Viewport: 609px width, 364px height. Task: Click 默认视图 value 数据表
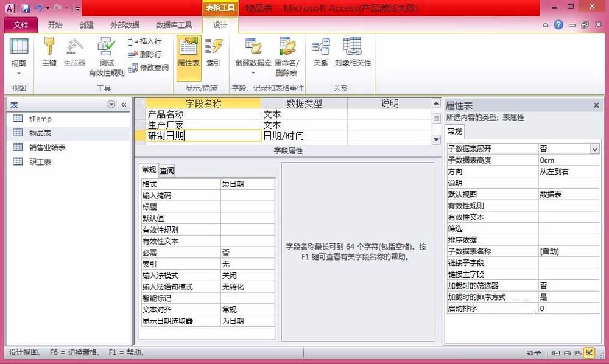569,194
